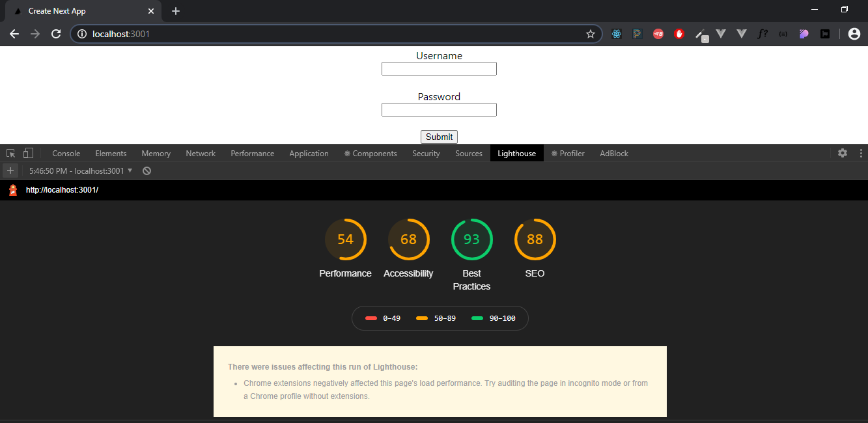The image size is (868, 423).
Task: Go forward to the next page
Action: (x=35, y=34)
